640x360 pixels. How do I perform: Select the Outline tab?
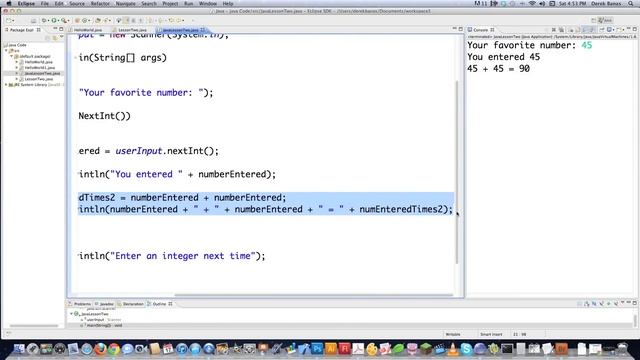point(159,304)
